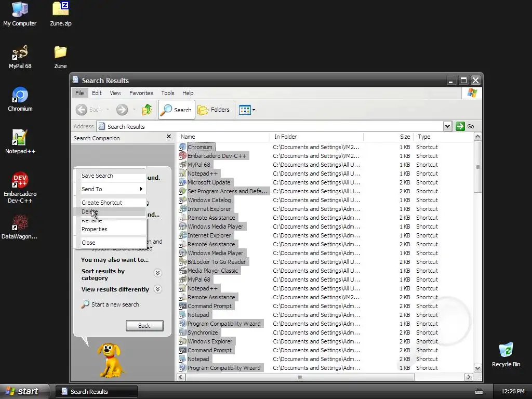Choose Delete from the File menu
532x399 pixels.
coord(111,211)
